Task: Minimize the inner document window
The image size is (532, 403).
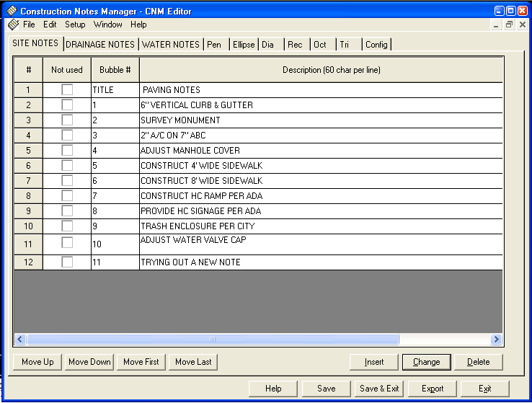Action: (x=497, y=25)
